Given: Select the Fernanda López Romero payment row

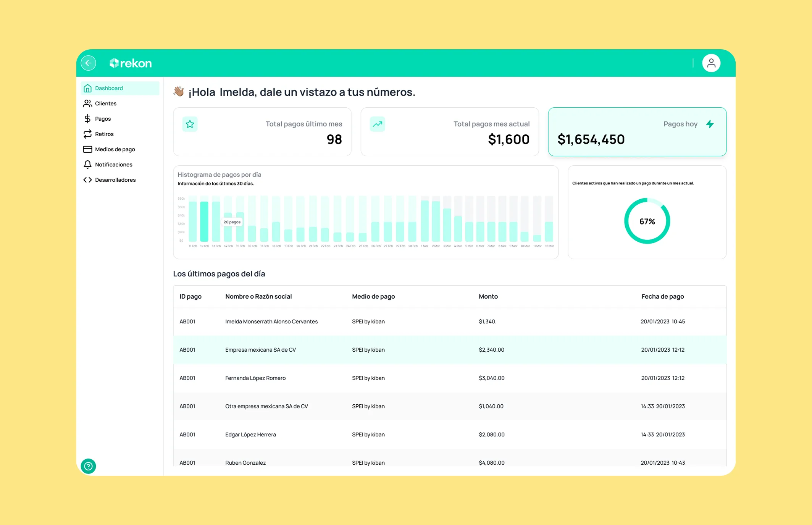Looking at the screenshot, I should tap(450, 378).
